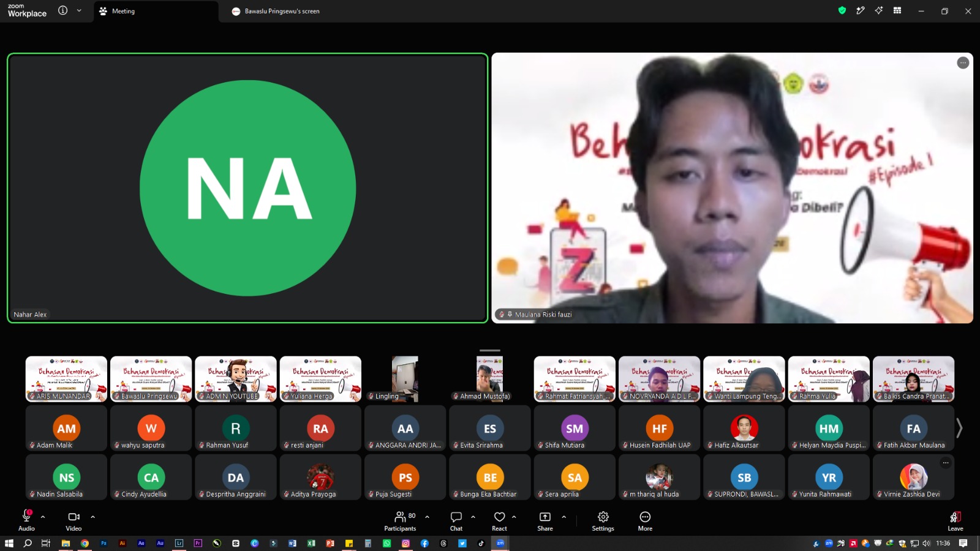Click the Zoom icon in taskbar

[500, 543]
